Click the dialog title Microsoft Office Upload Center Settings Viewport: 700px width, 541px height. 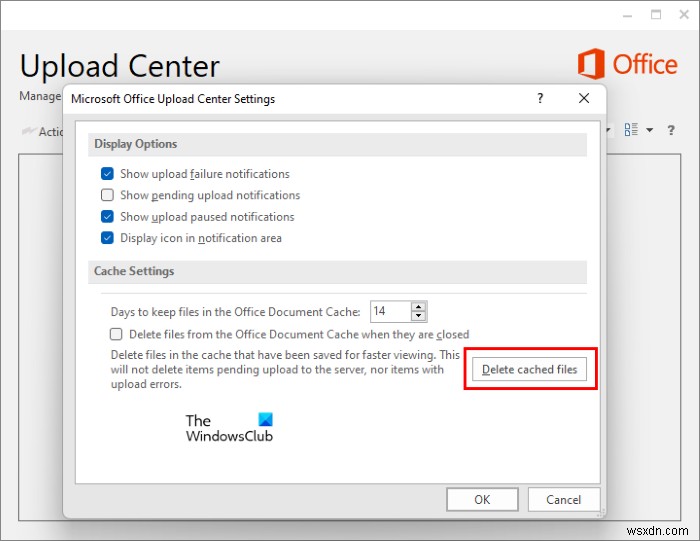click(x=173, y=99)
